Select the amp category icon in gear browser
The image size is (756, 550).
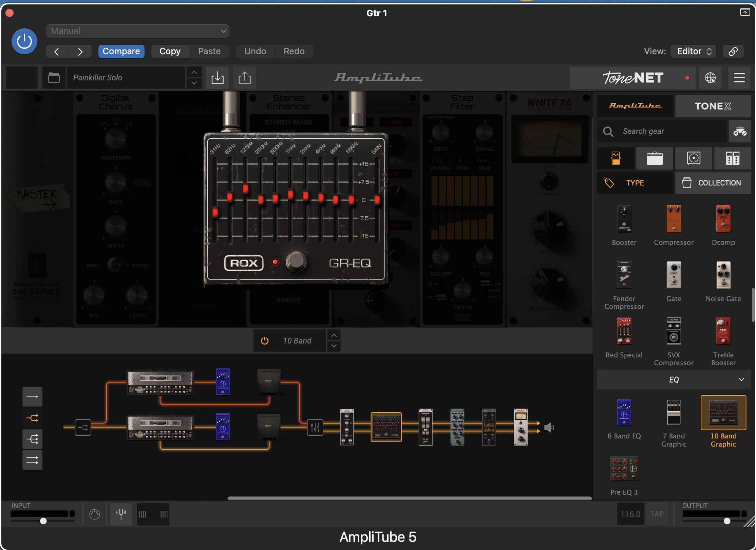pos(654,158)
